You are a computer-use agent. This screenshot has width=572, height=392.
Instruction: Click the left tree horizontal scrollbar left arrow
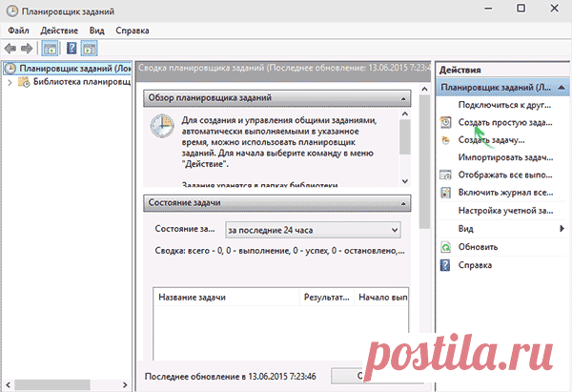8,384
